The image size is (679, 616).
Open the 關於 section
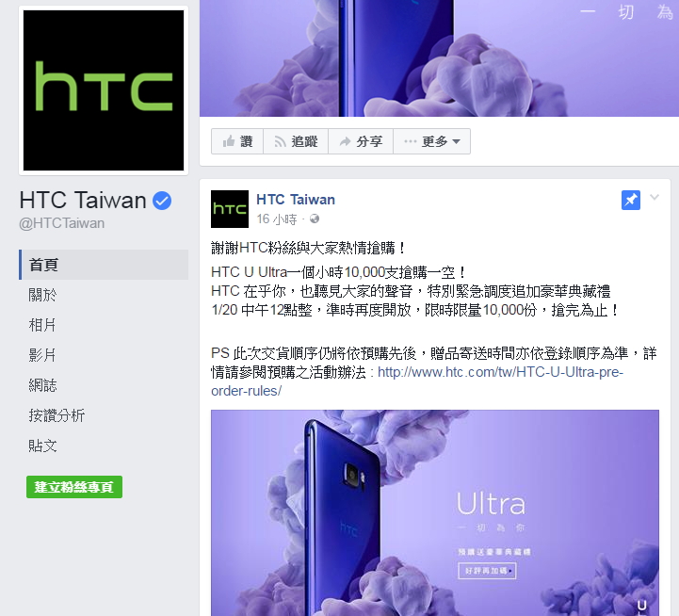42,295
